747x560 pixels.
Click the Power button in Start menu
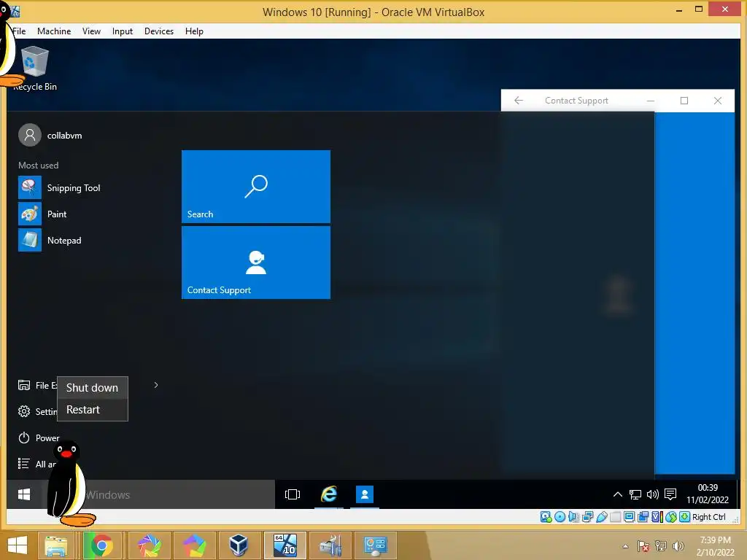pyautogui.click(x=39, y=437)
